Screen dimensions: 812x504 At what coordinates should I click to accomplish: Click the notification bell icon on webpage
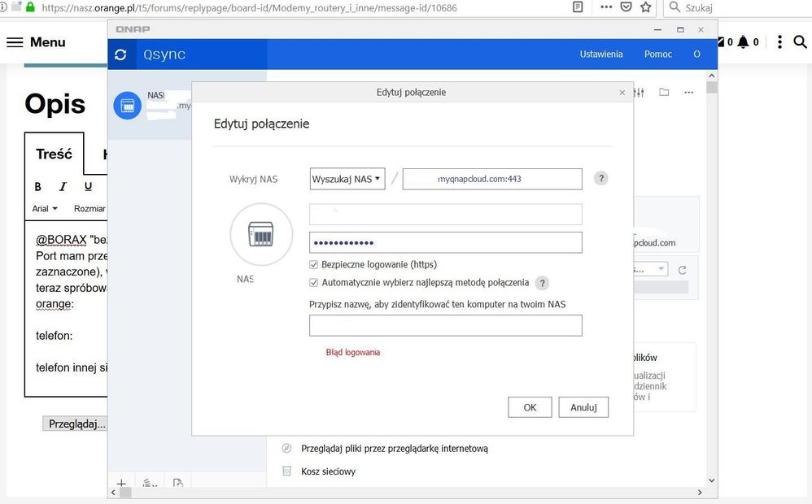[x=743, y=42]
